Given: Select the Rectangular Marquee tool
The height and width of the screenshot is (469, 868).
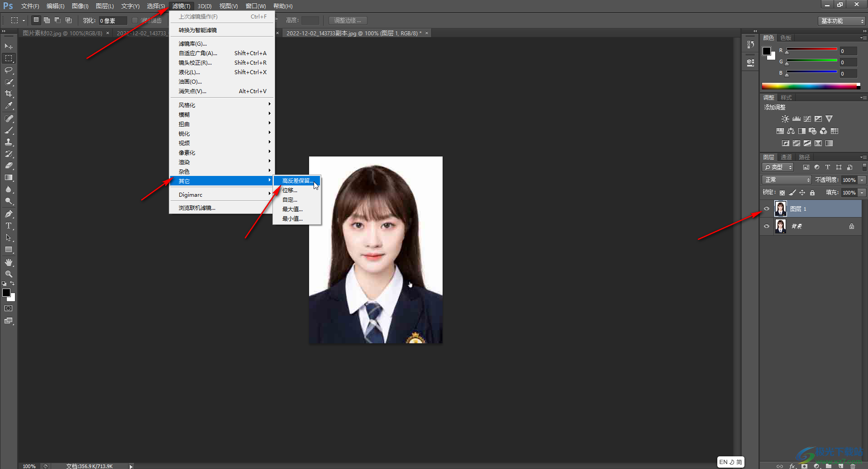Looking at the screenshot, I should click(9, 58).
